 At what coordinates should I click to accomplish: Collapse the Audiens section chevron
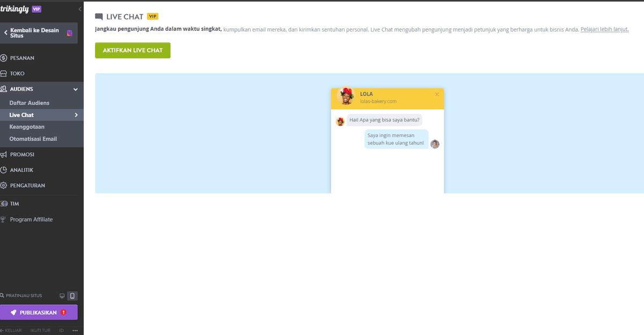click(75, 89)
